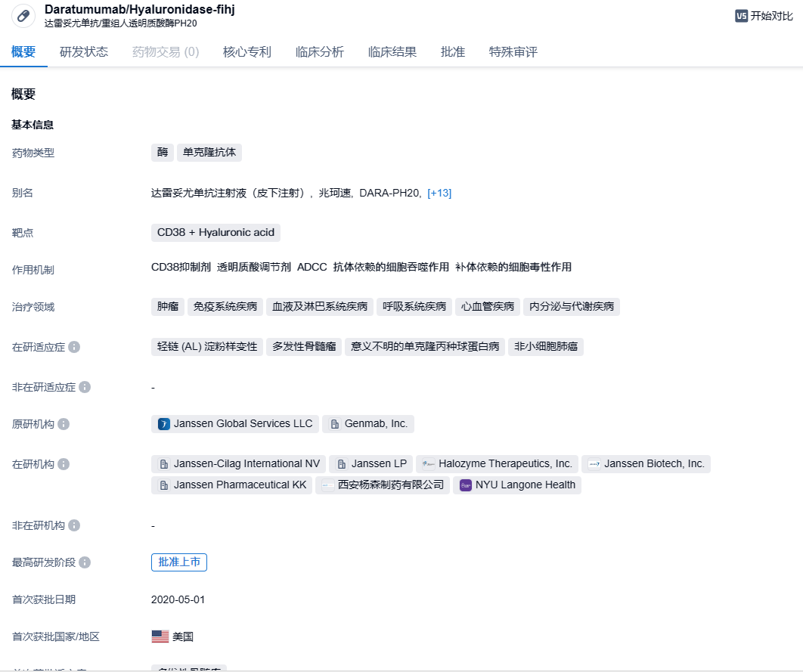The height and width of the screenshot is (672, 803).
Task: Click info icon next to 原研机构
Action: point(64,424)
